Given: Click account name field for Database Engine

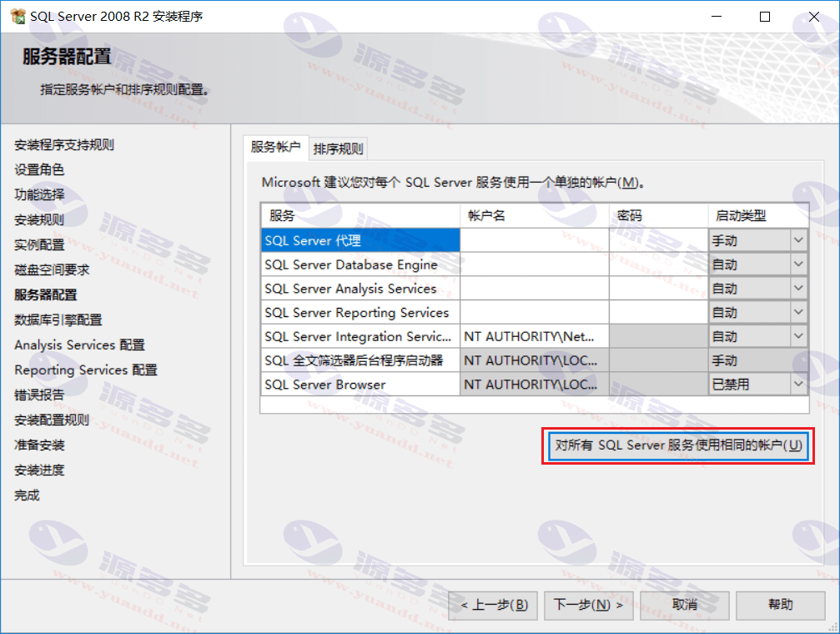Looking at the screenshot, I should [x=535, y=264].
